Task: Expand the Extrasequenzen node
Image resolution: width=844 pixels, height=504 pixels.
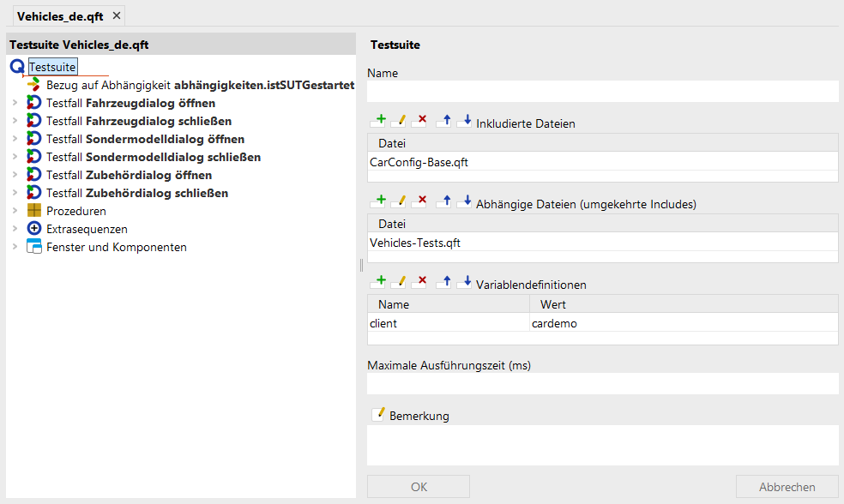Action: (15, 229)
